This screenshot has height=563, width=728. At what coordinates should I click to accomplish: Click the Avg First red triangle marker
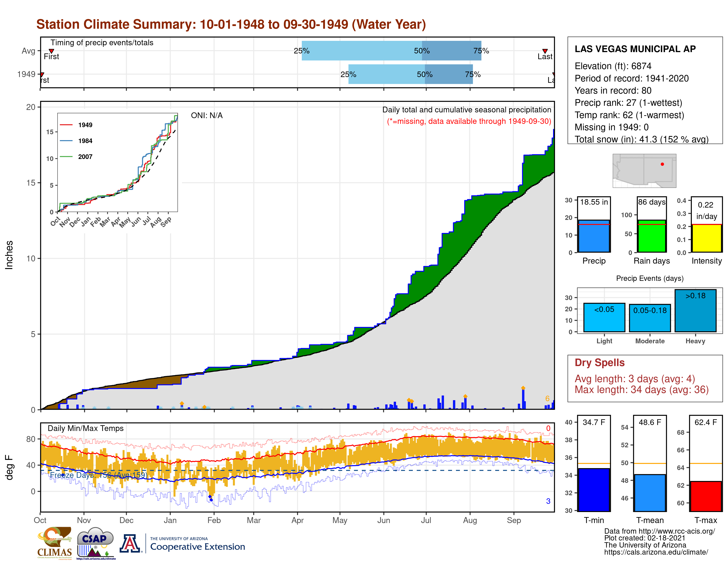coord(51,51)
